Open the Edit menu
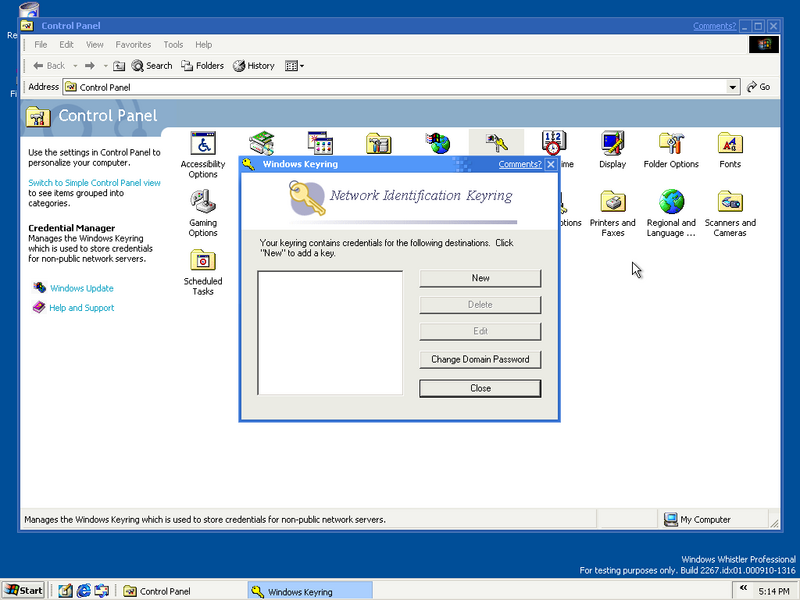The width and height of the screenshot is (800, 600). (66, 45)
